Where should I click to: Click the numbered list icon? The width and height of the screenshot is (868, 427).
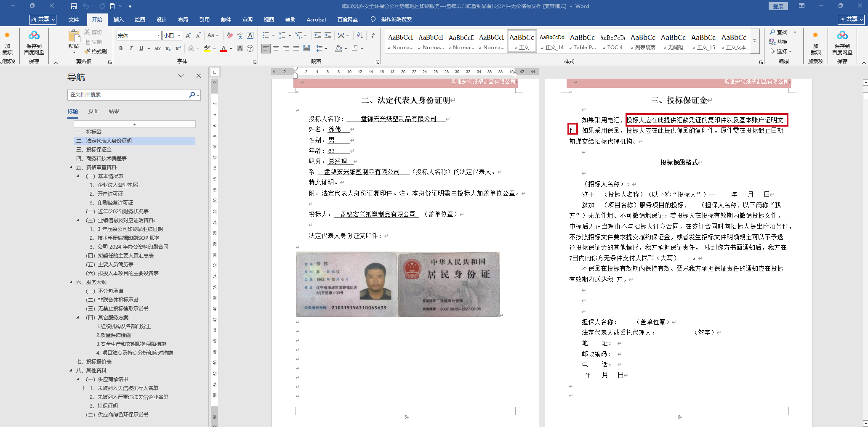coord(282,35)
